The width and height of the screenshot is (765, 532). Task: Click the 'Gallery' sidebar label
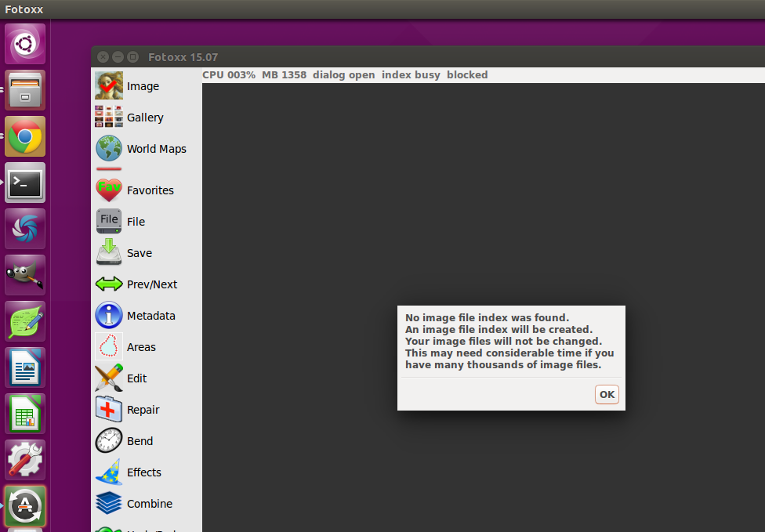pyautogui.click(x=145, y=118)
